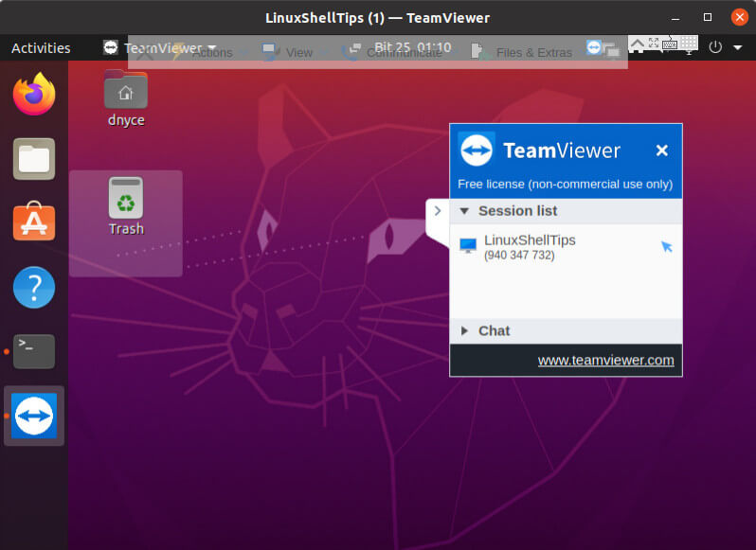Toggle full screen from the toolbar icon
The width and height of the screenshot is (756, 550).
click(x=654, y=43)
